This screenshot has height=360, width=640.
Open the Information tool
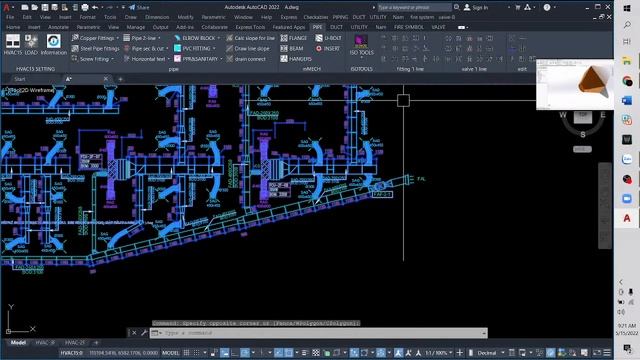(x=53, y=45)
